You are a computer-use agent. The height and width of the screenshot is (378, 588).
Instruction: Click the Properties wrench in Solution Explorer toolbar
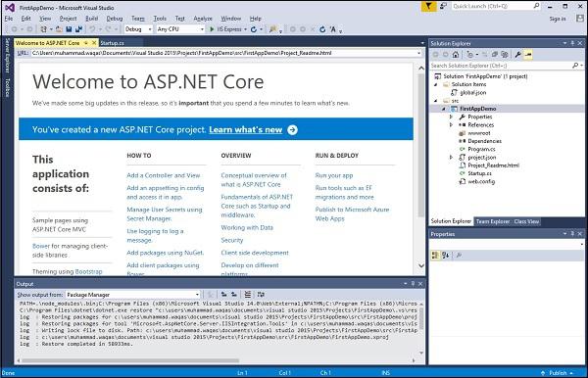click(517, 55)
